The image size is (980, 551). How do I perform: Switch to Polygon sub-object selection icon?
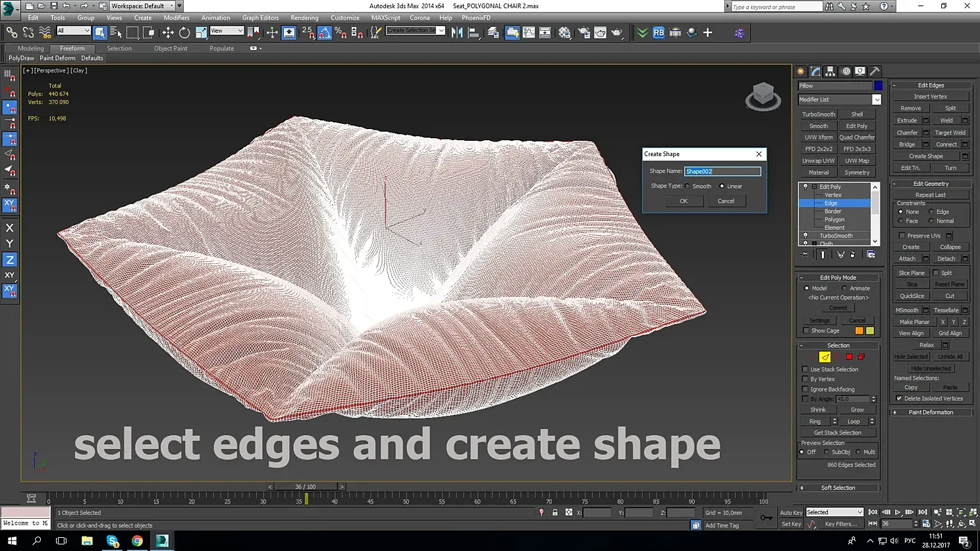[849, 357]
